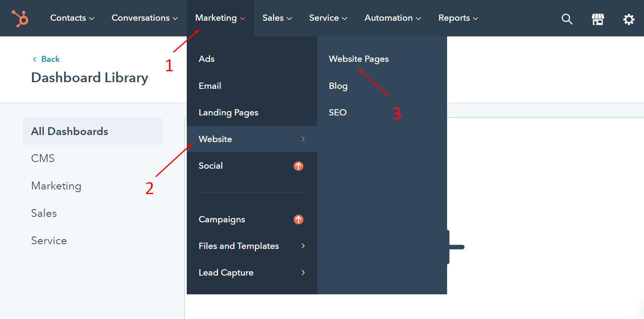Open the Sales dropdown in top navigation
The width and height of the screenshot is (644, 319).
(x=277, y=18)
